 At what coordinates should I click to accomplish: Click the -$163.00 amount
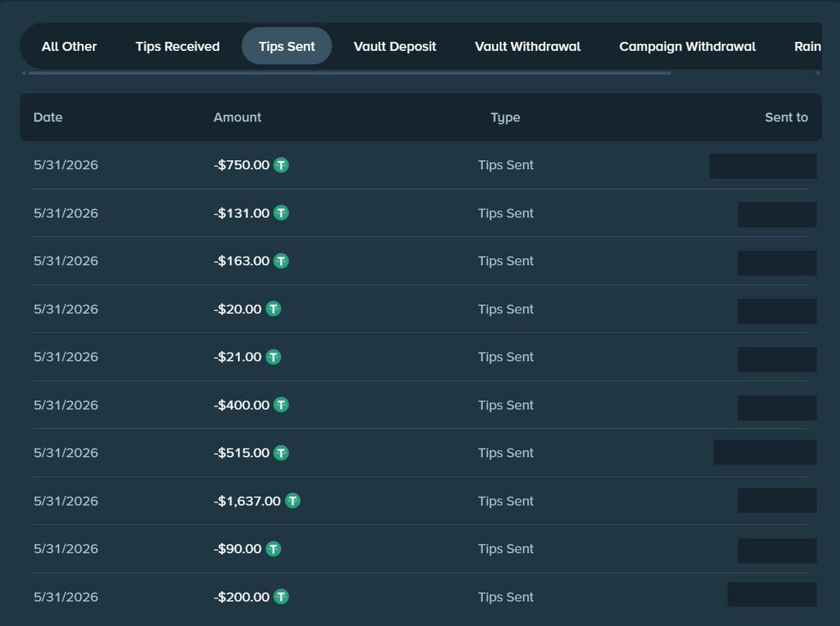pyautogui.click(x=241, y=261)
